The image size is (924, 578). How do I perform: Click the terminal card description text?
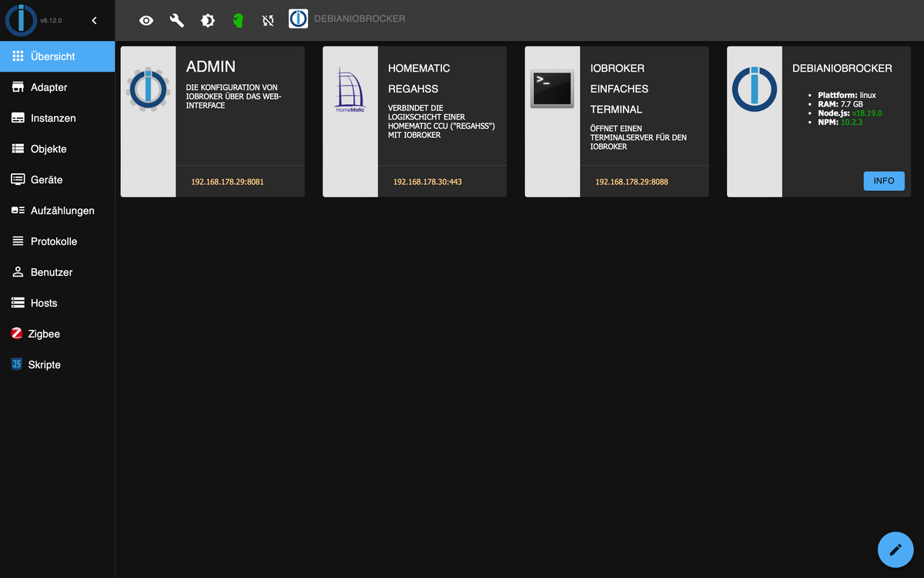click(638, 137)
